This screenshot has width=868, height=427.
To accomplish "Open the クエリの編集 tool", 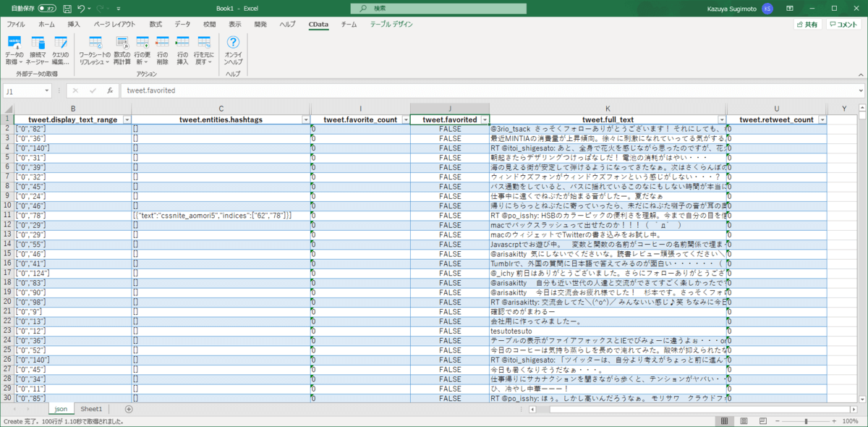I will click(x=61, y=49).
